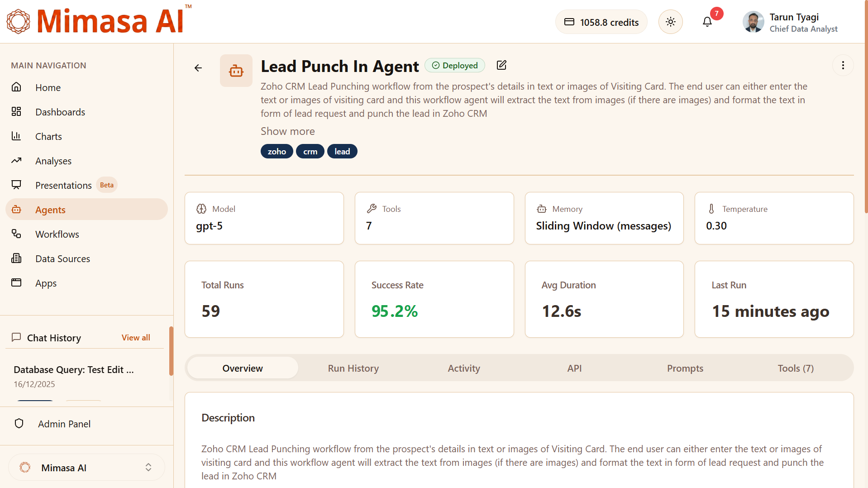Open Dashboards from the navigation
This screenshot has height=488, width=868.
[x=86, y=112]
